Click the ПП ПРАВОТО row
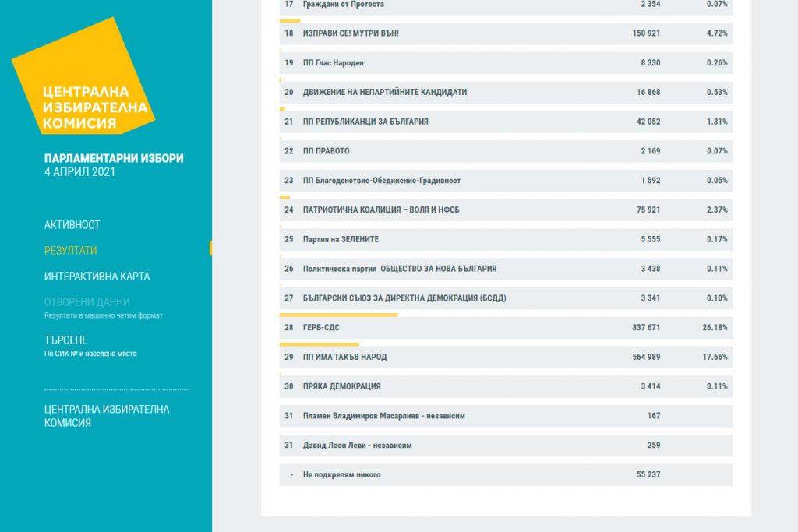 (505, 151)
